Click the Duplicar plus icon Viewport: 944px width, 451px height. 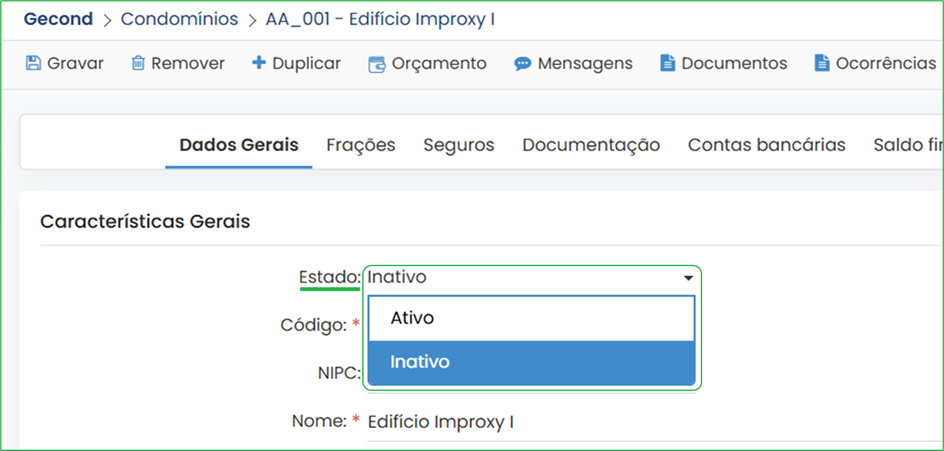(258, 63)
